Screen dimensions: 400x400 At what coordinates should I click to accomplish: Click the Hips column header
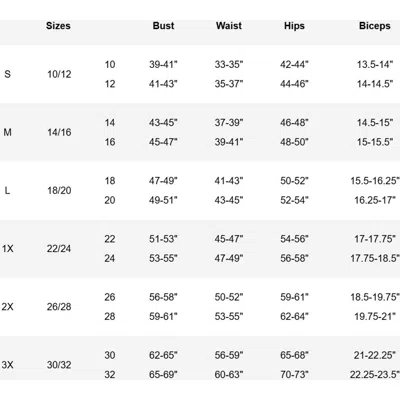294,26
